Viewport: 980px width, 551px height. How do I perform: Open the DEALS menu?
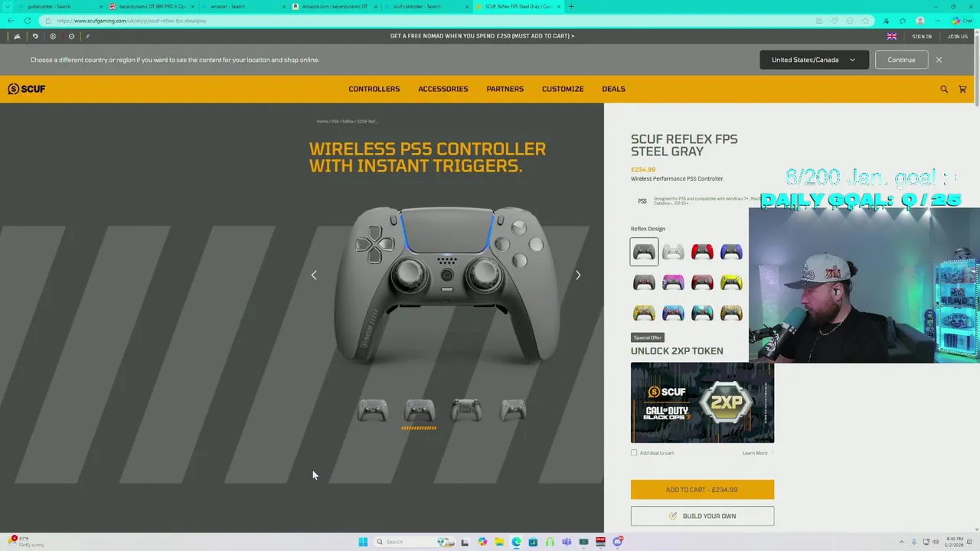pos(613,89)
